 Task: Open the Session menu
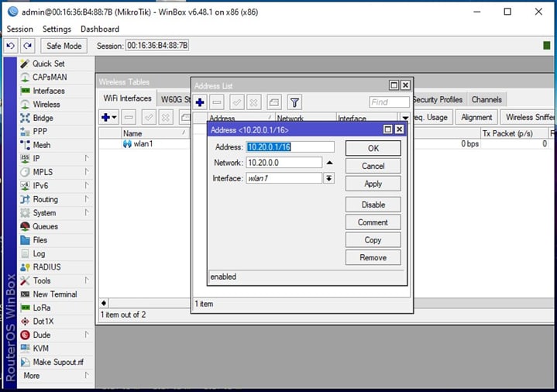[x=20, y=29]
